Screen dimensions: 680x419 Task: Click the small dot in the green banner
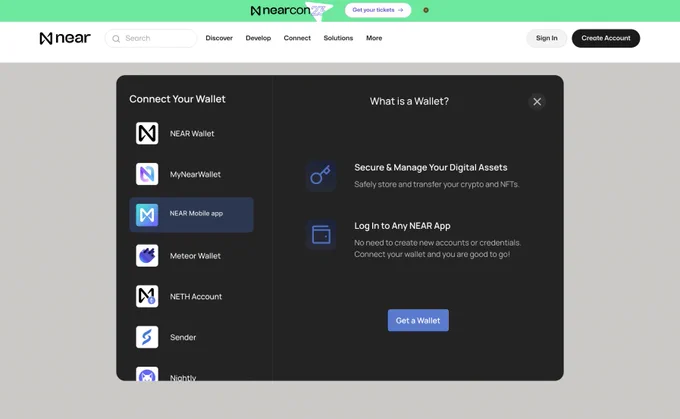426,10
